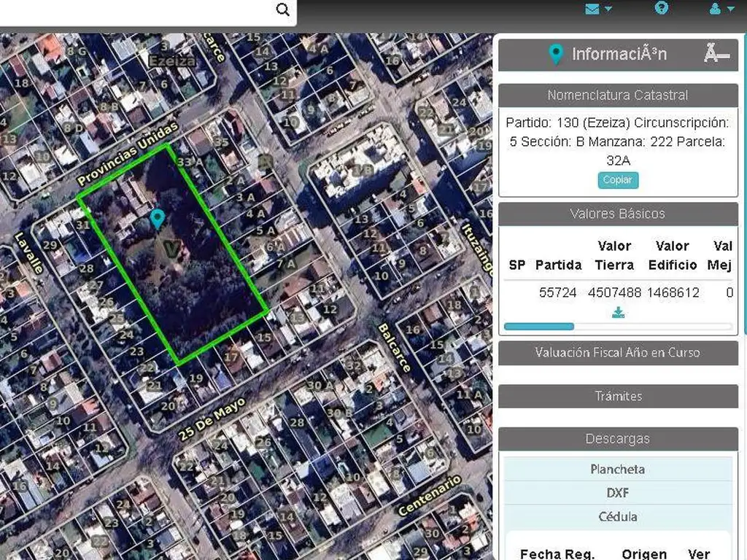Open the mail envelope icon

pos(592,9)
